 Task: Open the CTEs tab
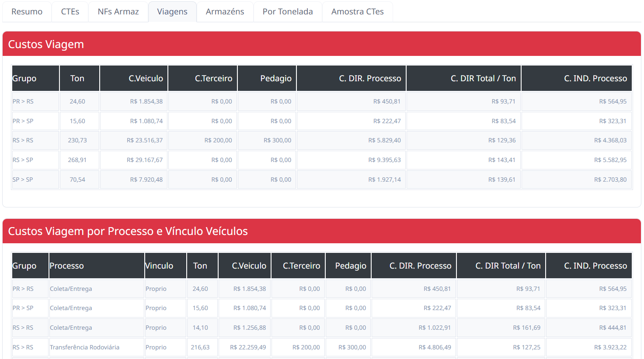(x=70, y=11)
